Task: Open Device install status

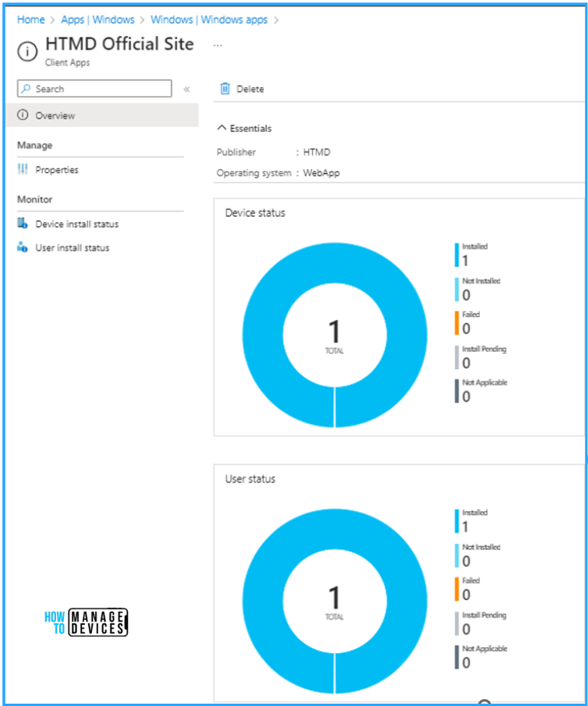Action: [x=77, y=224]
